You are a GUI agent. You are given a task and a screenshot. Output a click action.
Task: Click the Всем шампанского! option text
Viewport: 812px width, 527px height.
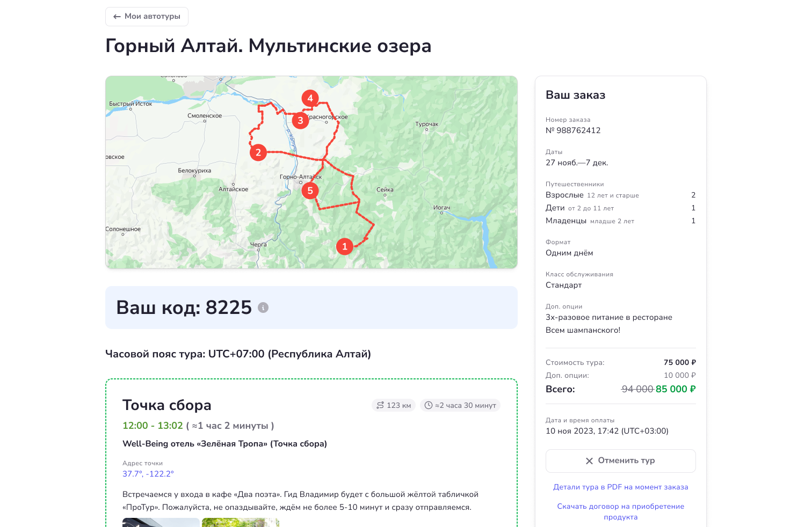click(583, 330)
